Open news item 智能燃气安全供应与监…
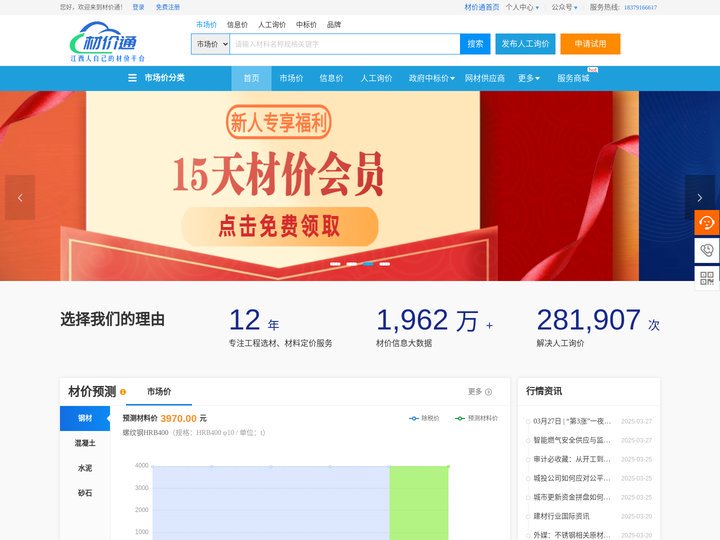The width and height of the screenshot is (720, 540). tap(572, 440)
